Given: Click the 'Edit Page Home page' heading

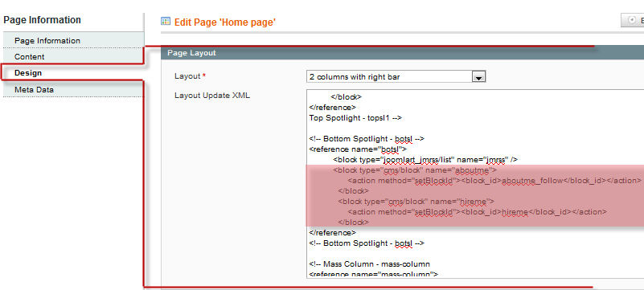Looking at the screenshot, I should click(224, 22).
